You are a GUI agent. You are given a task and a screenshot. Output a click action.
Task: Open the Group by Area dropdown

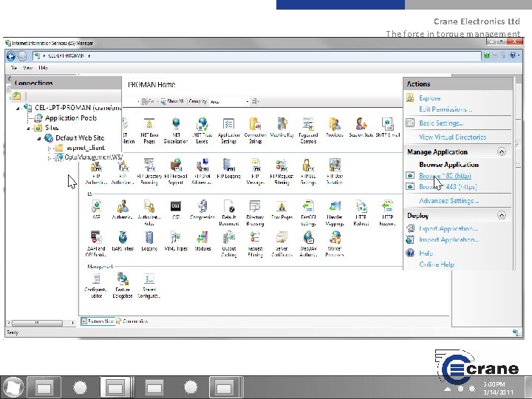(x=229, y=101)
